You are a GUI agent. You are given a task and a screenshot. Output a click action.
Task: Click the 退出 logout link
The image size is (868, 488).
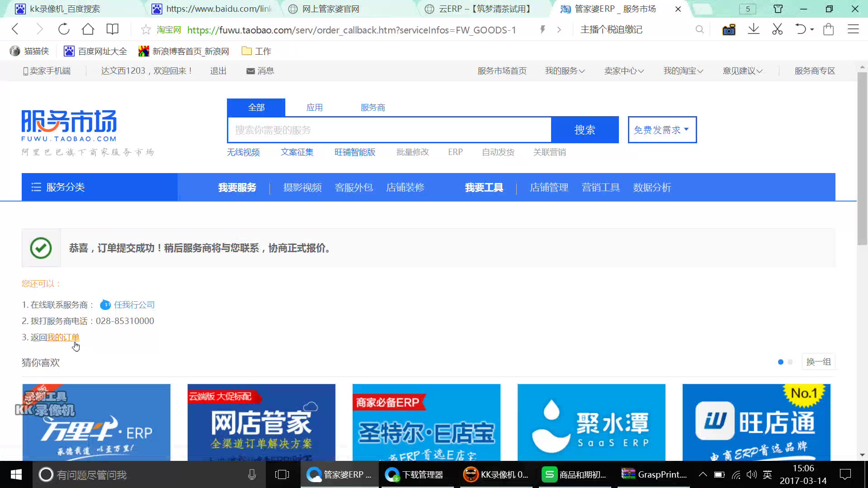point(218,71)
